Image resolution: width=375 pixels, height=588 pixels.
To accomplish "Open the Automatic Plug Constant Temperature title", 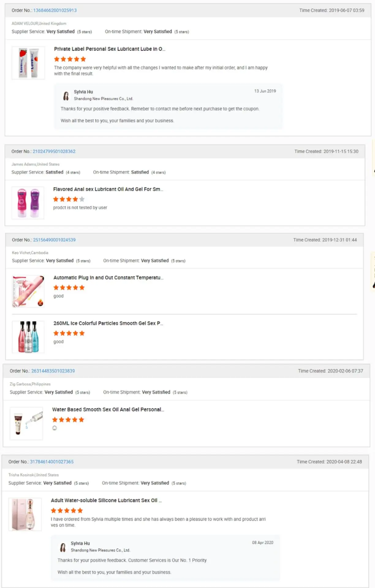I will click(108, 278).
